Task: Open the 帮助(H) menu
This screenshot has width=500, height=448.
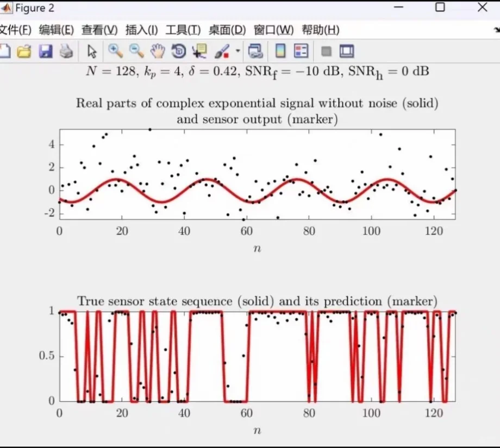Action: pos(321,30)
